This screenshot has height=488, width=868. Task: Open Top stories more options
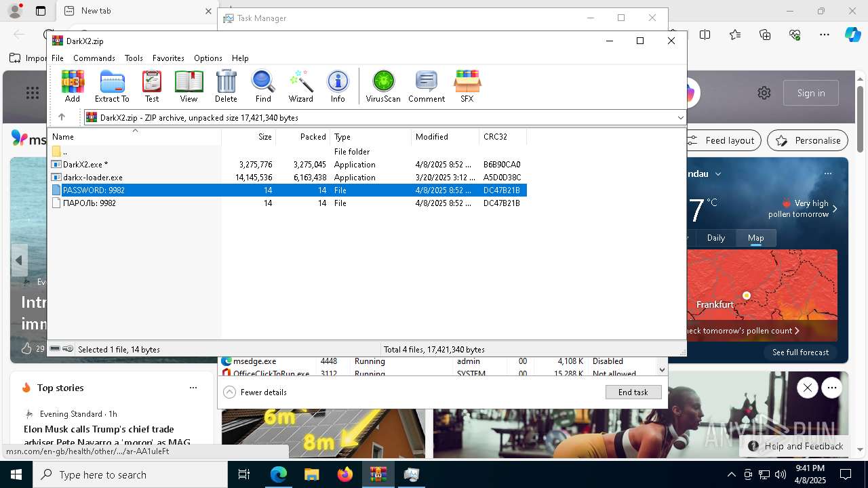pyautogui.click(x=193, y=388)
